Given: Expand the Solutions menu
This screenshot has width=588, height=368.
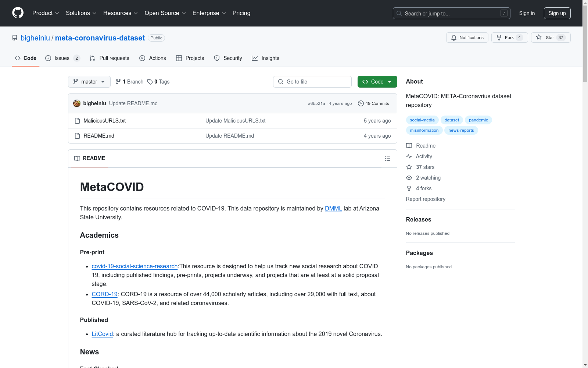Looking at the screenshot, I should (x=81, y=13).
